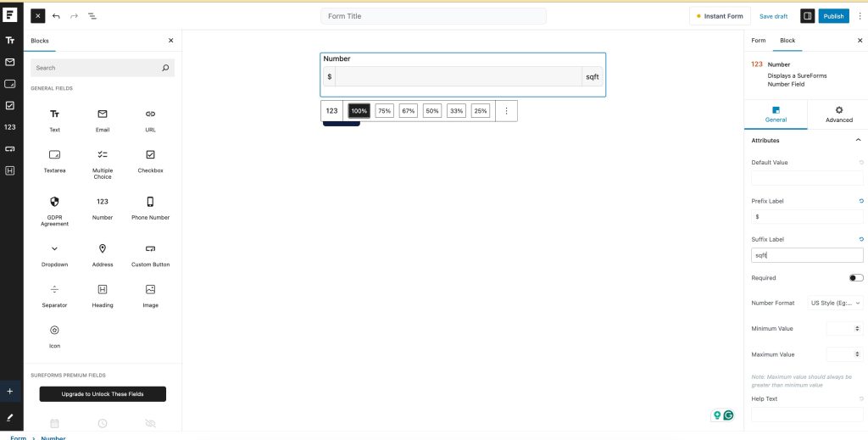Insert the Address field block
Screen dimensions: 868x440
[103, 254]
